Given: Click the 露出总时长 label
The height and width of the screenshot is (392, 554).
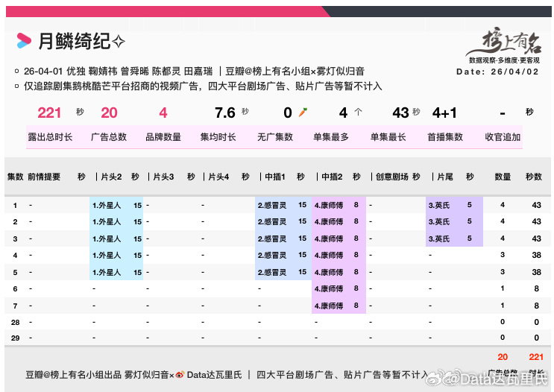Looking at the screenshot, I should [x=50, y=137].
